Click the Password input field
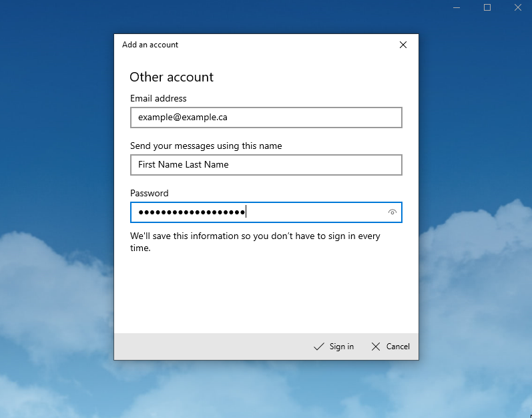The width and height of the screenshot is (532, 418). pyautogui.click(x=266, y=212)
